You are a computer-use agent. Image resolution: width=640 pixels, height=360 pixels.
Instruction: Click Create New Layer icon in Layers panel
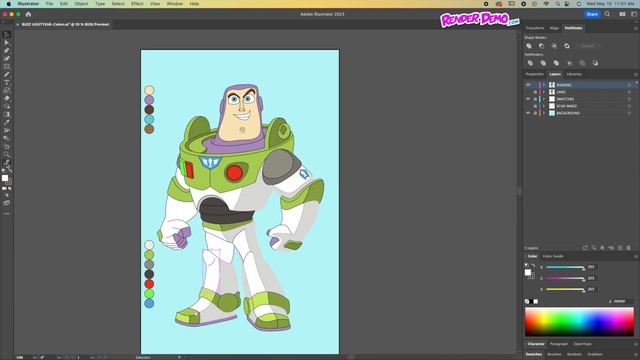coord(620,248)
